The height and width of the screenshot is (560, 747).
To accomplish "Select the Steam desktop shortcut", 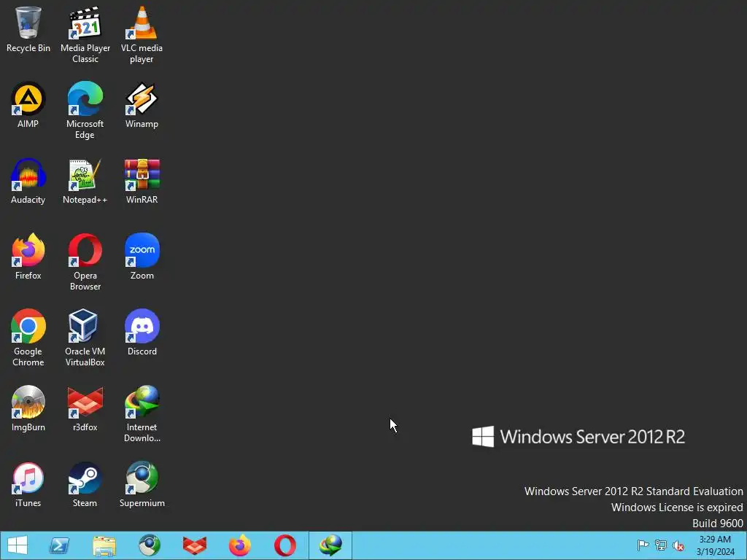I will (x=85, y=484).
